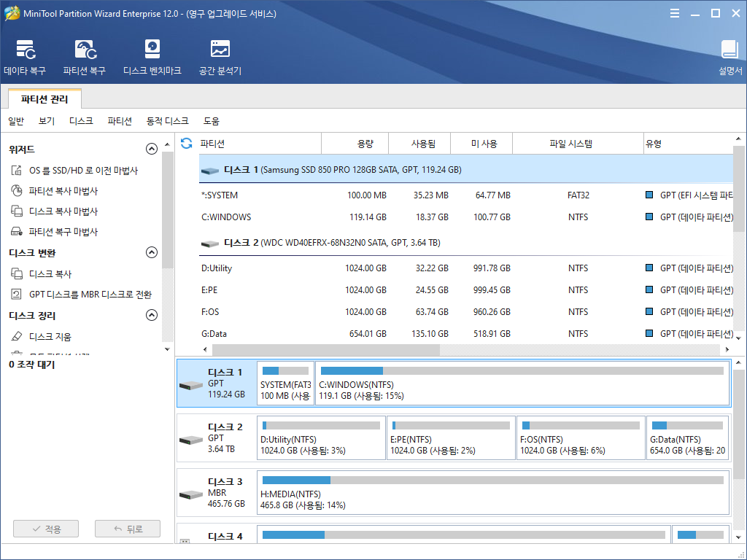Open 디스크 벤치마크 disk benchmark
Image resolution: width=747 pixels, height=560 pixels.
(152, 57)
